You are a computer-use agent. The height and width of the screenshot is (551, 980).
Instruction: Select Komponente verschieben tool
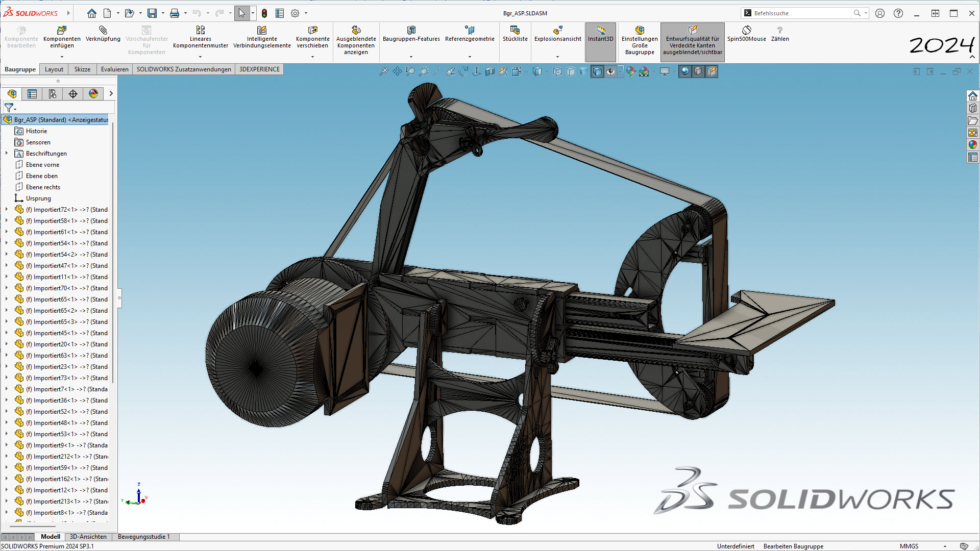313,37
